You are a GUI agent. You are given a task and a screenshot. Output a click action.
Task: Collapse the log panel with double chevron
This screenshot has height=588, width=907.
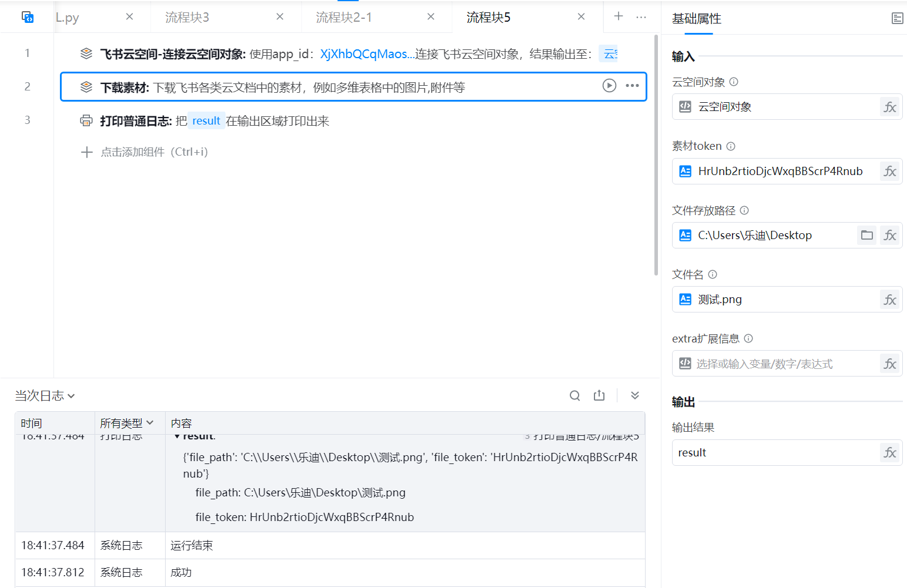click(x=635, y=396)
